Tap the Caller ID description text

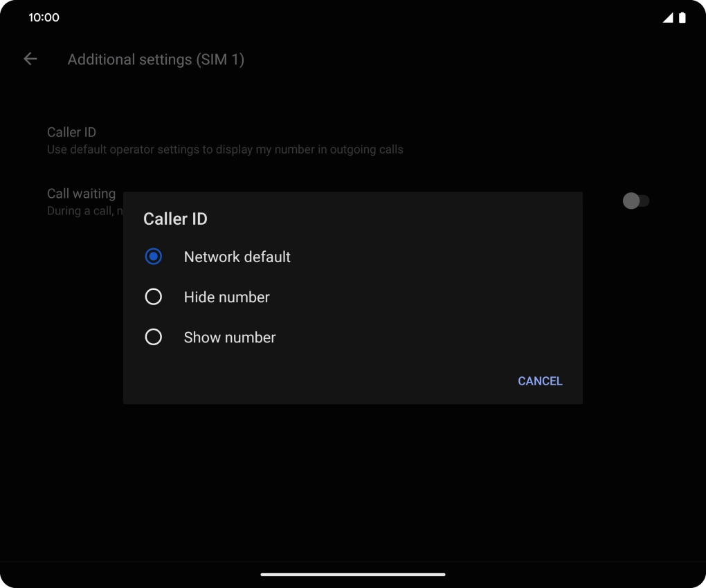pyautogui.click(x=225, y=149)
